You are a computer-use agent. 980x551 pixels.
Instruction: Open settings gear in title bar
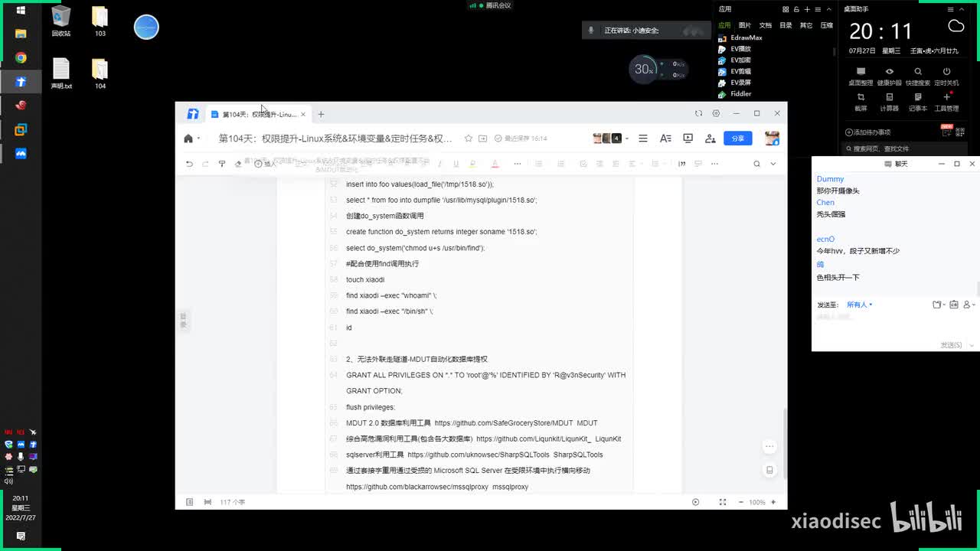coord(716,113)
